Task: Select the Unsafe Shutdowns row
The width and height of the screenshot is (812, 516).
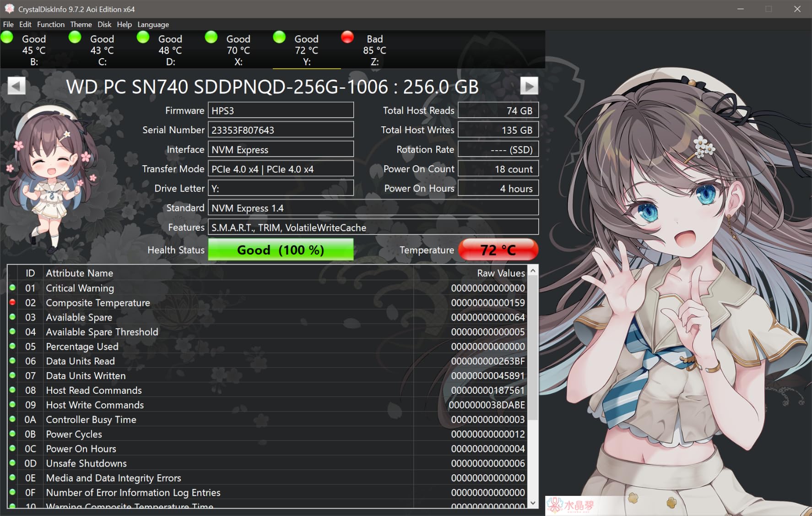Action: click(x=267, y=463)
